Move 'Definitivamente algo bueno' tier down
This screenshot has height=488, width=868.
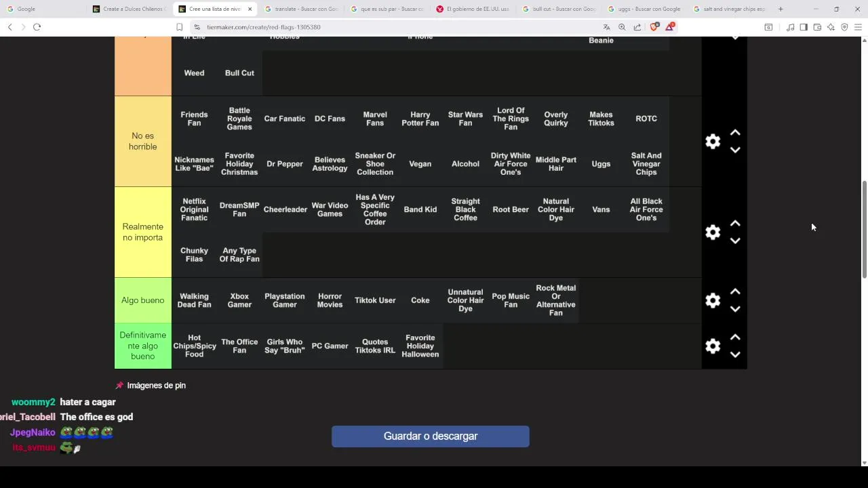(x=735, y=354)
